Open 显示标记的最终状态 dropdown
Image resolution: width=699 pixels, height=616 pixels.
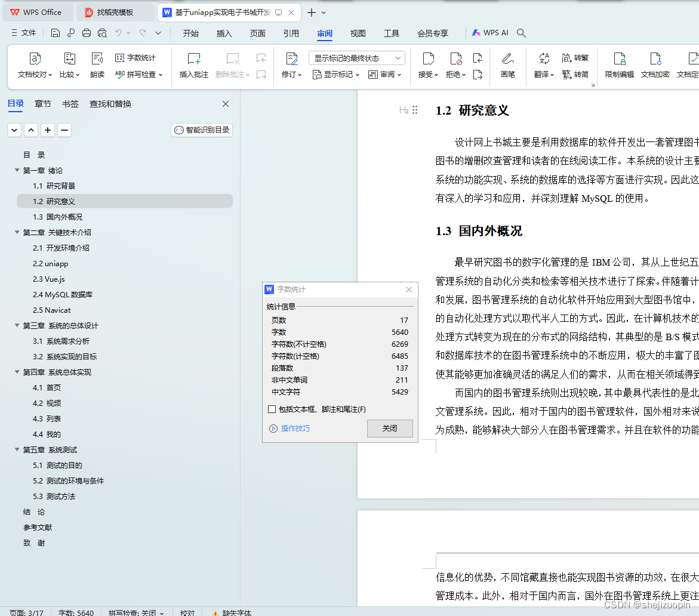coord(356,58)
